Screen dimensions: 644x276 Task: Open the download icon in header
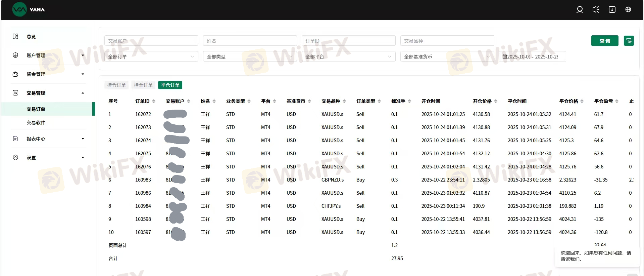click(612, 9)
